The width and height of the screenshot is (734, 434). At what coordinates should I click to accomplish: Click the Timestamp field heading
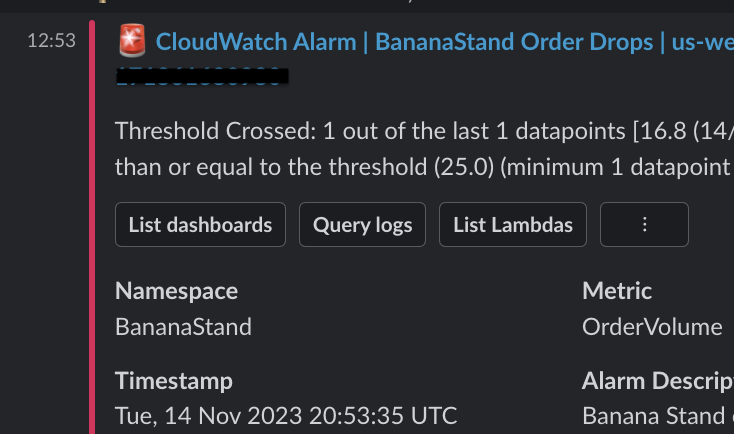pyautogui.click(x=174, y=381)
